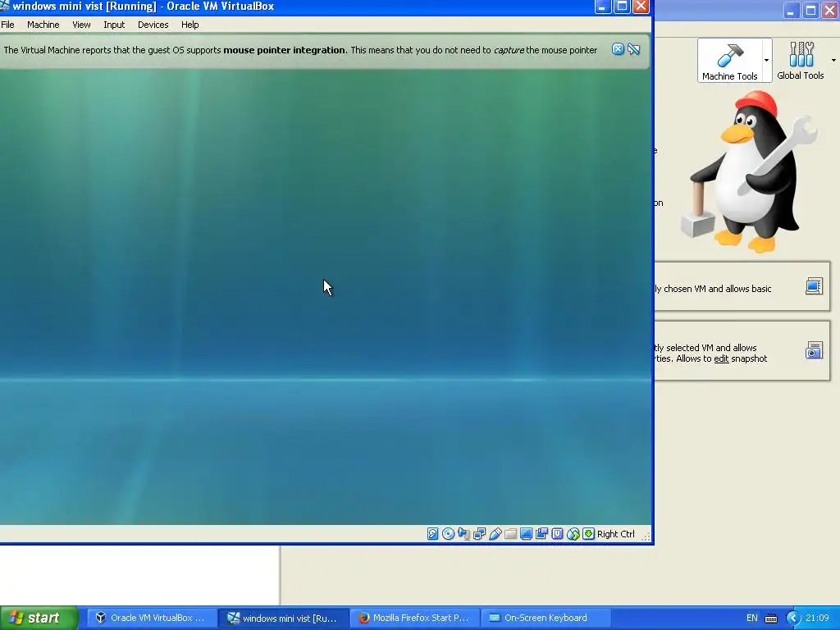Image resolution: width=840 pixels, height=630 pixels.
Task: Click the mouse integration status icon
Action: [573, 533]
